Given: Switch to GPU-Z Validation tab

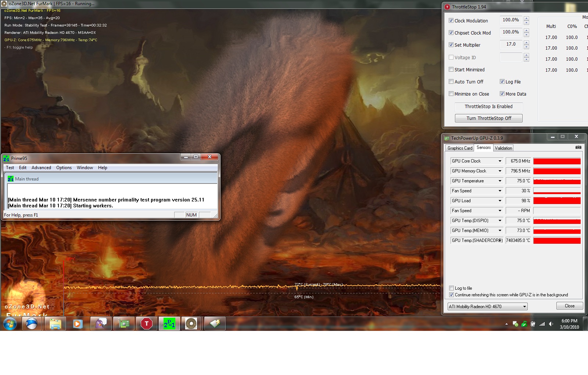Looking at the screenshot, I should (503, 148).
